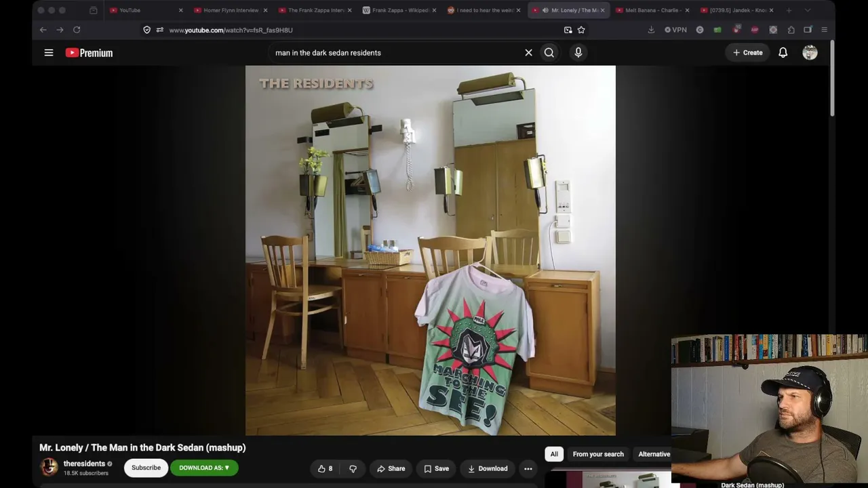Screen dimensions: 868x488
Task: Open the more actions three-dot menu
Action: [528, 468]
